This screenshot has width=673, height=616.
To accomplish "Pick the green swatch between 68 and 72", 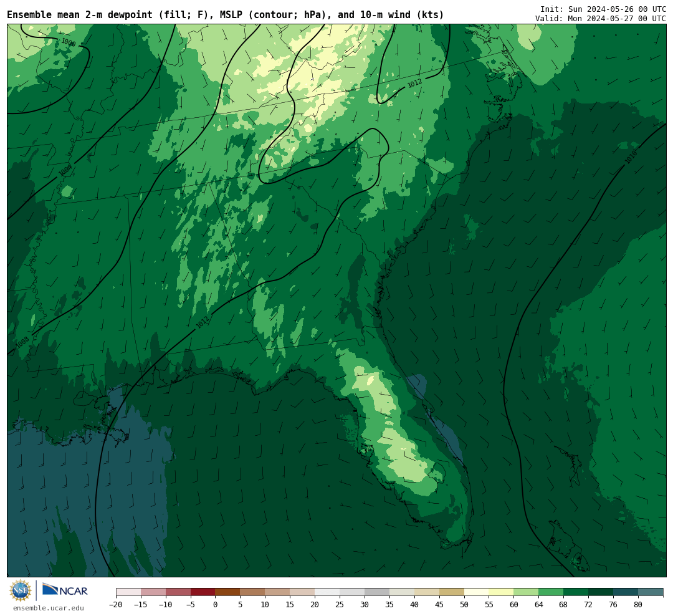I will (576, 592).
